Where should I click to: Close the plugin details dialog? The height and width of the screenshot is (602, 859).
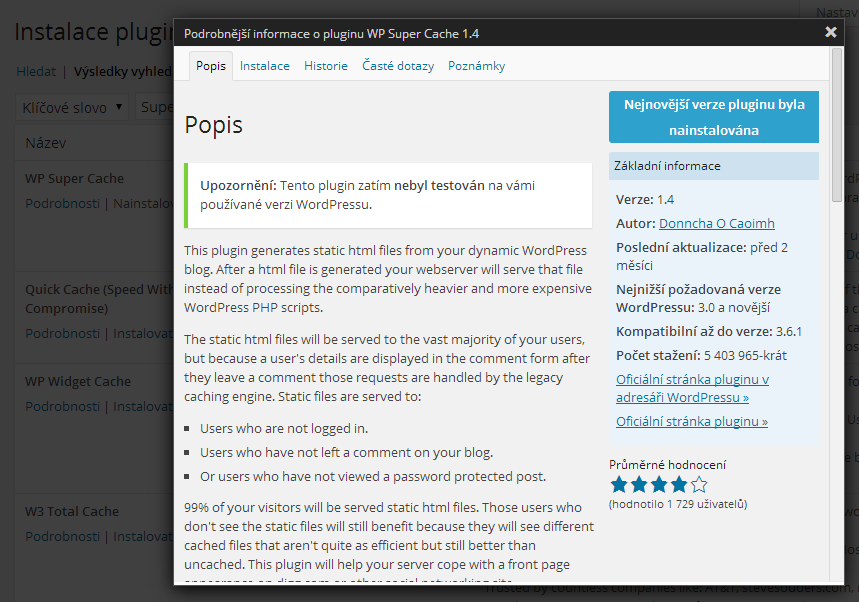(831, 32)
